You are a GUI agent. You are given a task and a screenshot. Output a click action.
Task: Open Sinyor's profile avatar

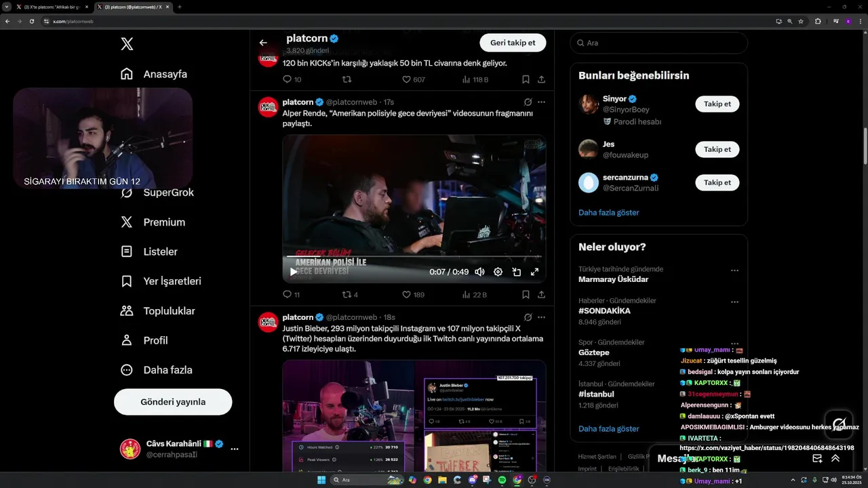tap(589, 104)
